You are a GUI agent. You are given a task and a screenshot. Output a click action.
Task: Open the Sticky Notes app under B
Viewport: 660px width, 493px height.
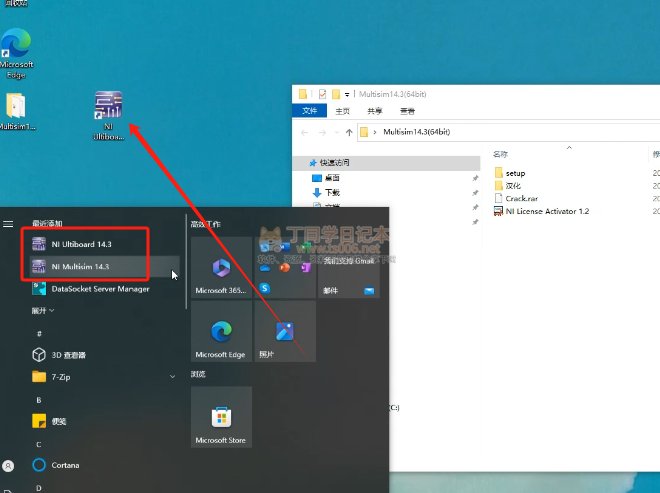pos(104,421)
